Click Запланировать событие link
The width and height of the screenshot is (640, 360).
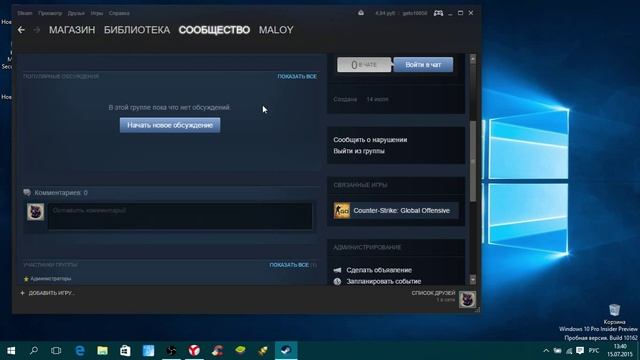pyautogui.click(x=384, y=282)
